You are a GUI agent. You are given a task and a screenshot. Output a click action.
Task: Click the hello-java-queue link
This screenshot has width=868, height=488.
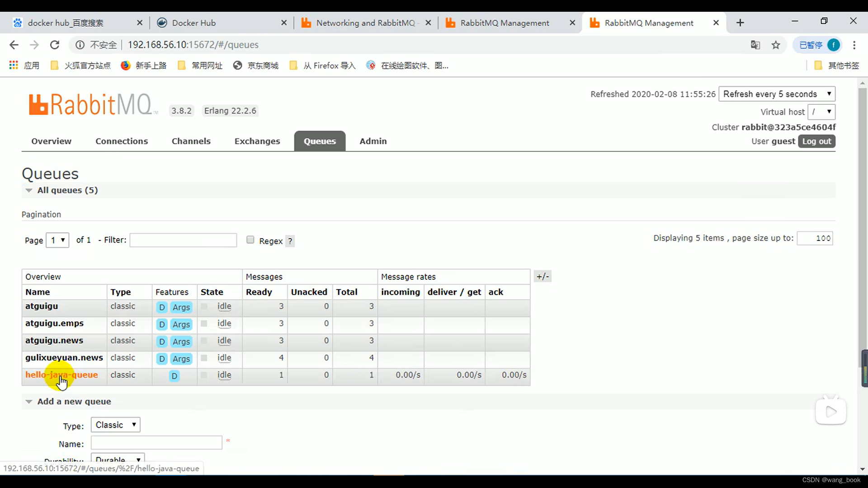pyautogui.click(x=61, y=374)
